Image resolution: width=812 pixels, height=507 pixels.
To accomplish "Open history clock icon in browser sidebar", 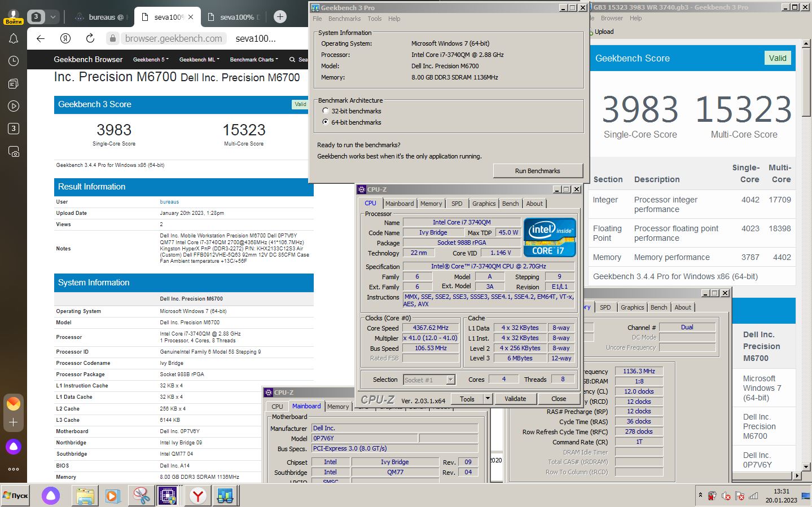I will pos(14,61).
